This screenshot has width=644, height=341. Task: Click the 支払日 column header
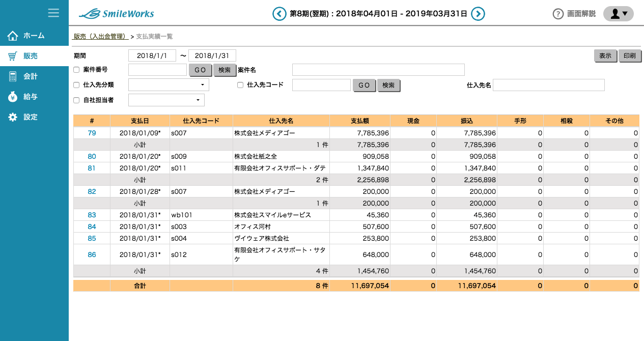tap(140, 121)
